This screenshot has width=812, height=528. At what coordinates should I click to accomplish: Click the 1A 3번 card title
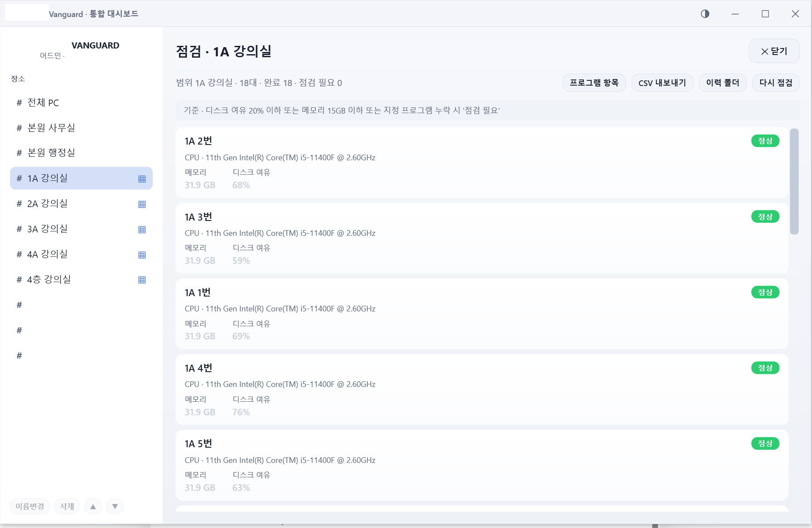(x=198, y=217)
